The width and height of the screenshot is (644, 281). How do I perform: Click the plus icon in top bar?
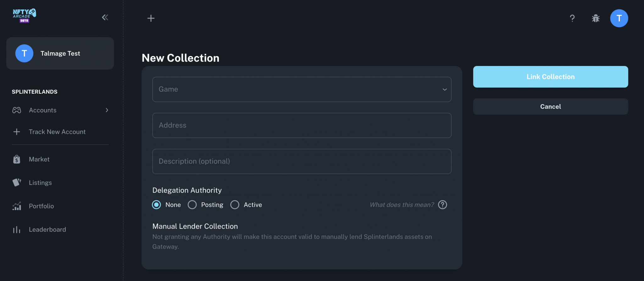(x=151, y=18)
